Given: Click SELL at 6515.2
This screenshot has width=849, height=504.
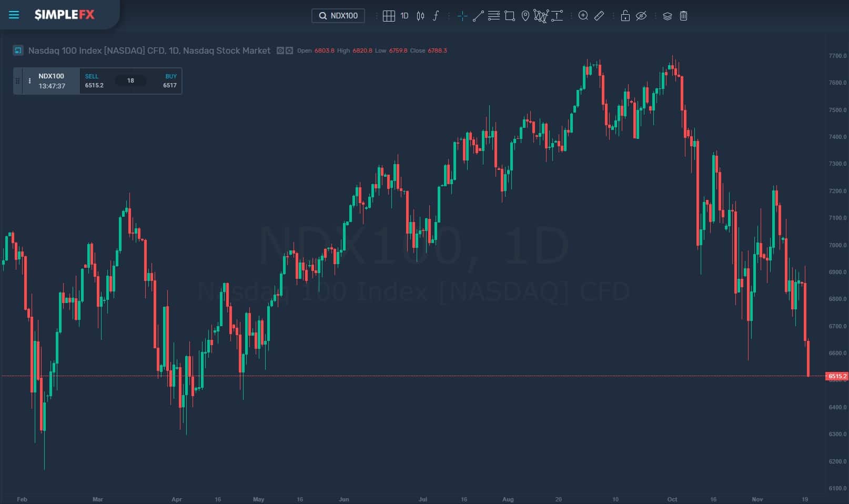Looking at the screenshot, I should coord(95,81).
